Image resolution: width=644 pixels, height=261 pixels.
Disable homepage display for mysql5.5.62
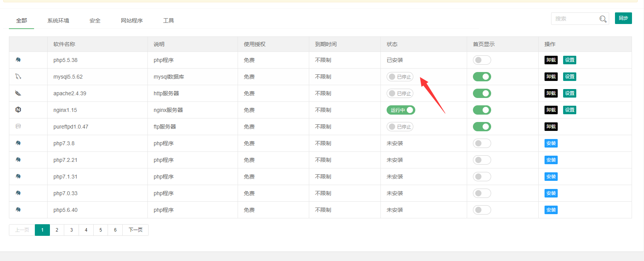(x=482, y=77)
